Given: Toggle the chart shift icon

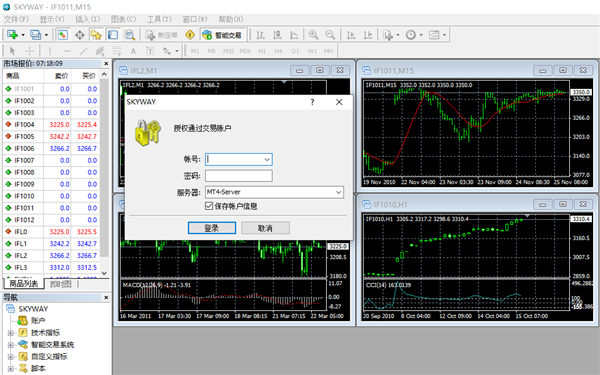Looking at the screenshot, I should pyautogui.click(x=368, y=35).
